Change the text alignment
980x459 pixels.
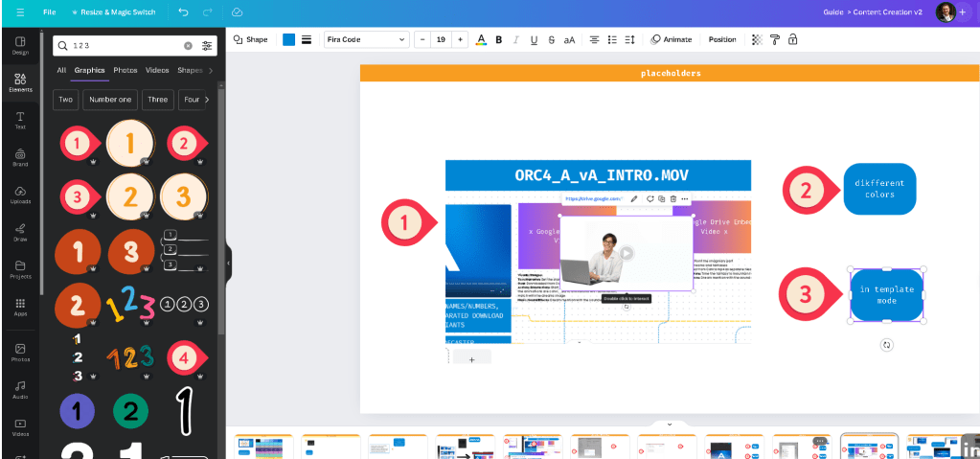[x=594, y=39]
